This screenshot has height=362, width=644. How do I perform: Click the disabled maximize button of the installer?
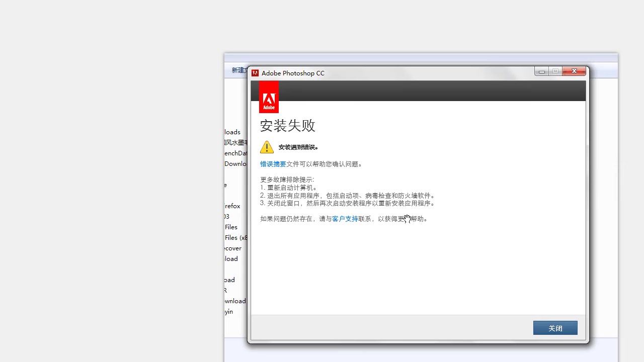(555, 71)
